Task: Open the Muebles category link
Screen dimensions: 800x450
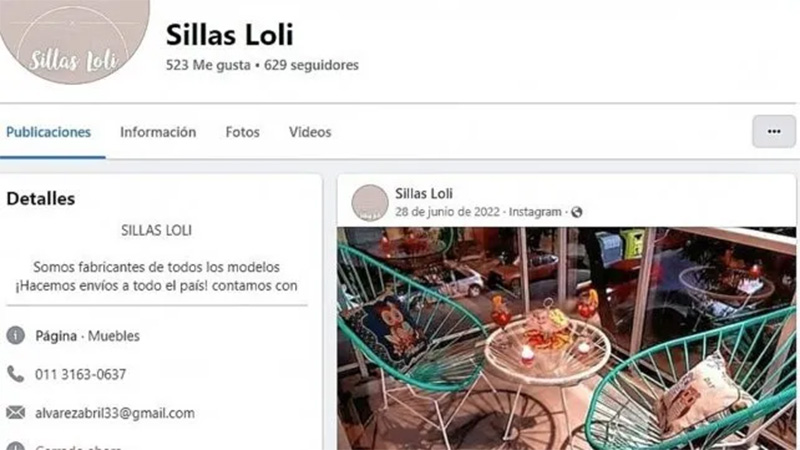Action: tap(113, 336)
